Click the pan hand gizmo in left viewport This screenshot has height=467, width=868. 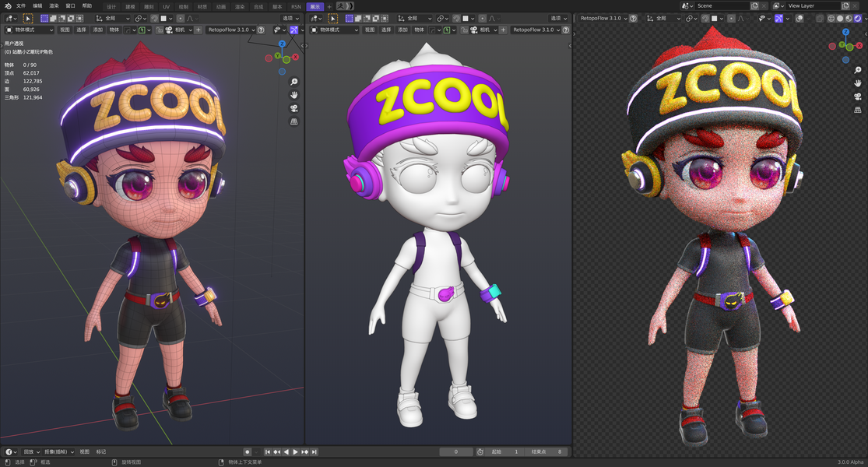(294, 95)
